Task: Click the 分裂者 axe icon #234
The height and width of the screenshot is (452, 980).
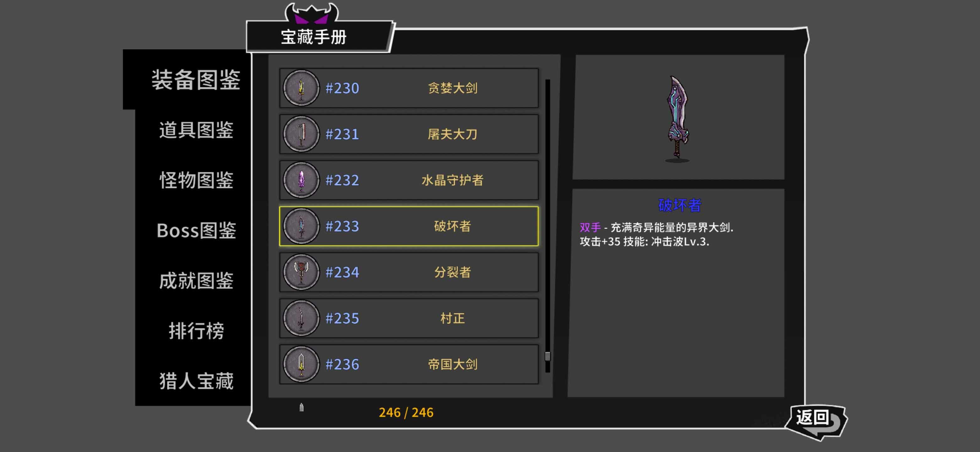Action: 301,272
